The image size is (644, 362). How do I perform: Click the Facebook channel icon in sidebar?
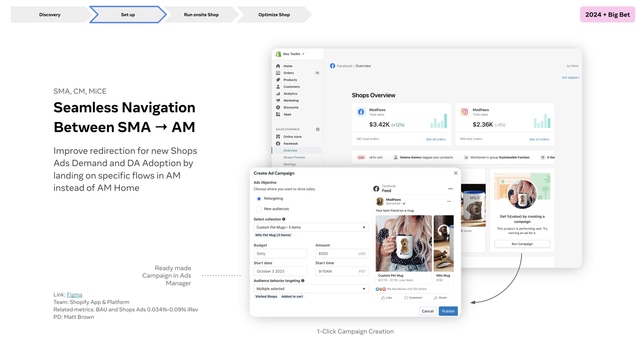tap(278, 144)
